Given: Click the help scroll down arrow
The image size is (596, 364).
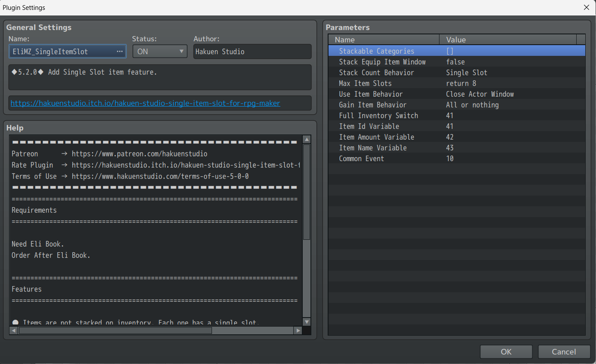Looking at the screenshot, I should 307,322.
